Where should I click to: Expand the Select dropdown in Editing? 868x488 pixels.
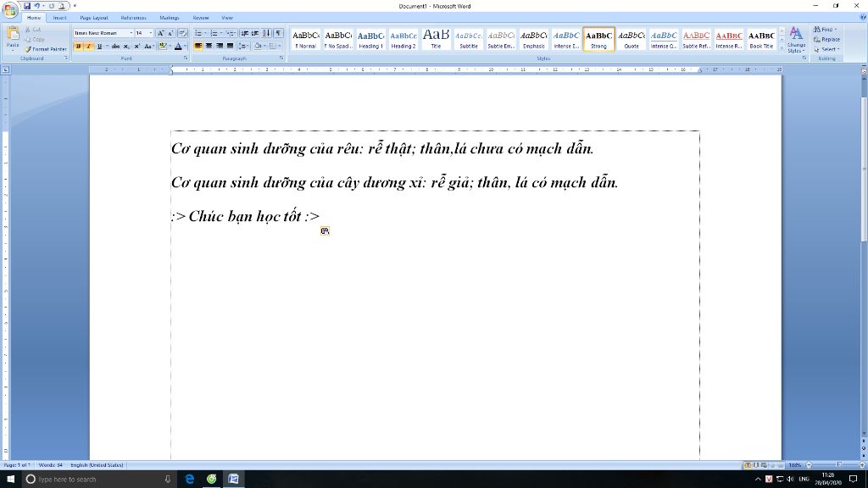(827, 49)
